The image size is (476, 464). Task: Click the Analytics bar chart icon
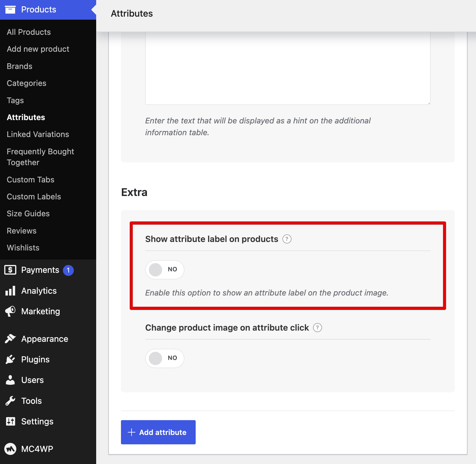[x=10, y=291]
